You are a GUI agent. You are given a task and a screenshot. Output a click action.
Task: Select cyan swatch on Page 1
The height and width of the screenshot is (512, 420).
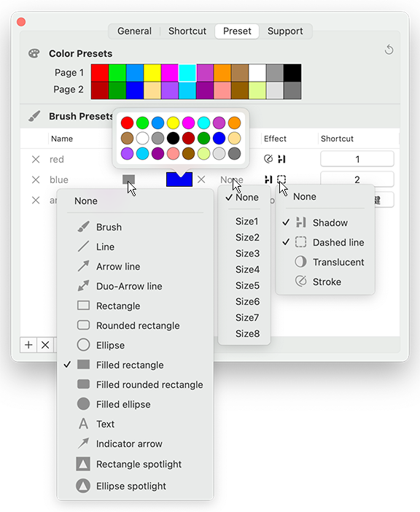(x=187, y=72)
